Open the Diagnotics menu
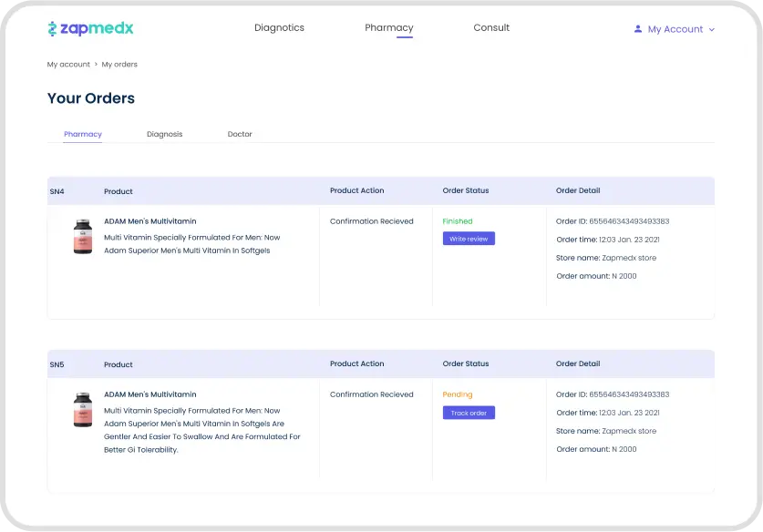Screen dimensions: 763x532 pyautogui.click(x=279, y=27)
